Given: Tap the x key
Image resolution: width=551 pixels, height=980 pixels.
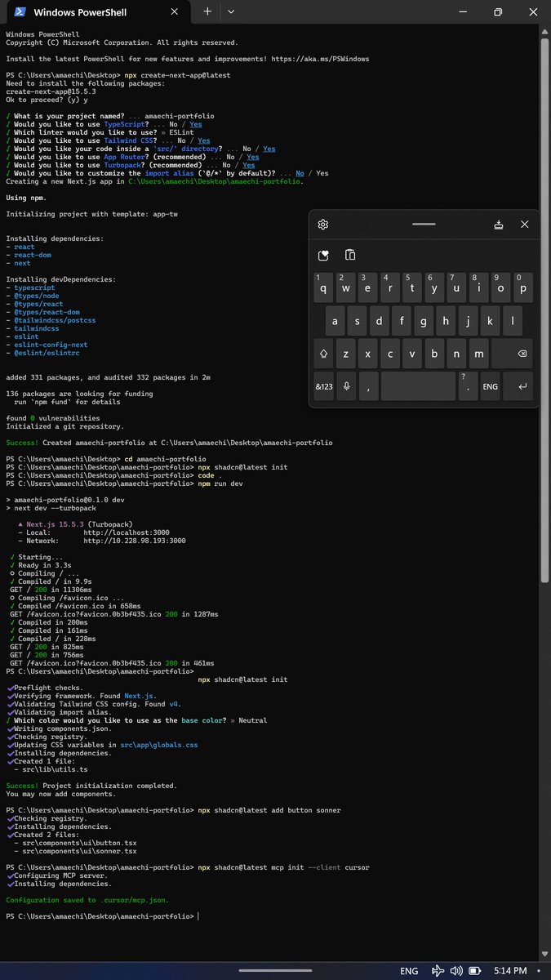Looking at the screenshot, I should pos(368,354).
